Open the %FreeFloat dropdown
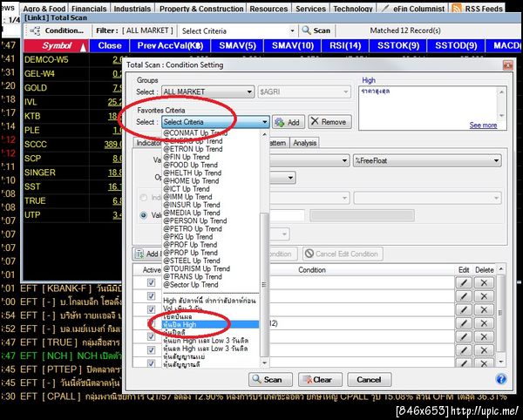This screenshot has width=523, height=420. (427, 160)
